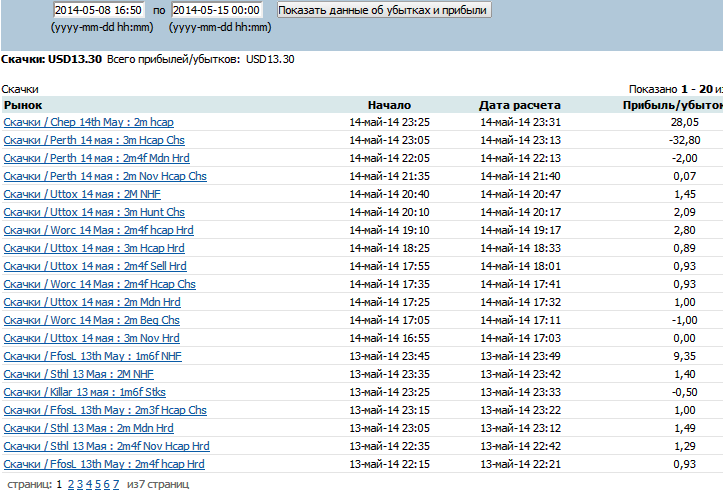Select the profit value 28,05
The width and height of the screenshot is (723, 495).
685,122
